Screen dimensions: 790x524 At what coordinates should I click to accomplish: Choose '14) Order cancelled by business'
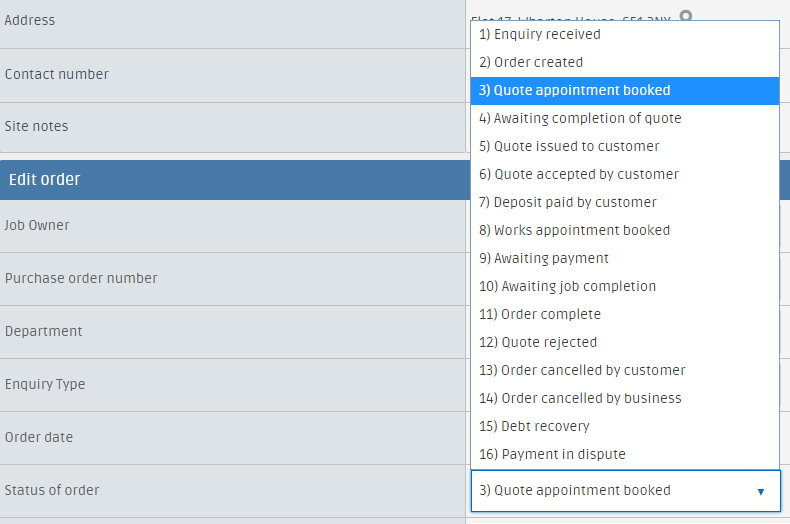625,399
